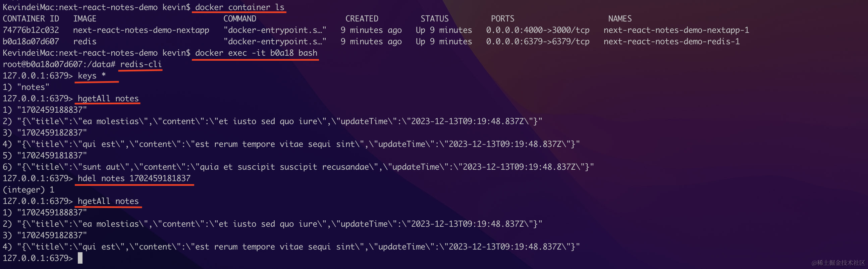Click the 'docker exec -it b0a18 bash' command
The image size is (868, 269).
click(x=256, y=53)
